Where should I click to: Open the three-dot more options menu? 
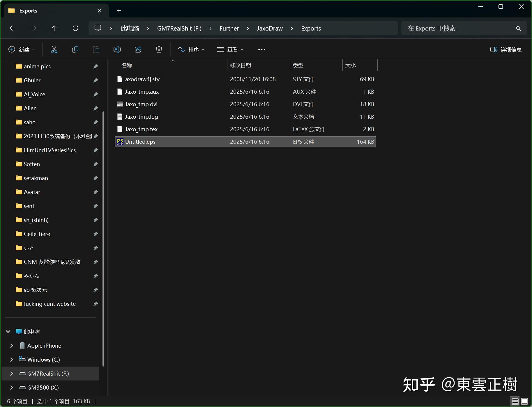click(262, 50)
